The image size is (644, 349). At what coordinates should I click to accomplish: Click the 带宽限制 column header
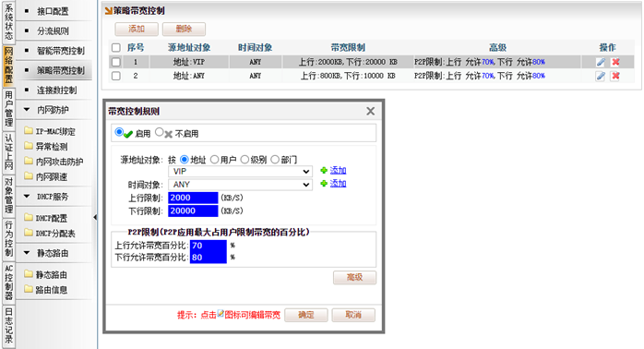tap(348, 48)
